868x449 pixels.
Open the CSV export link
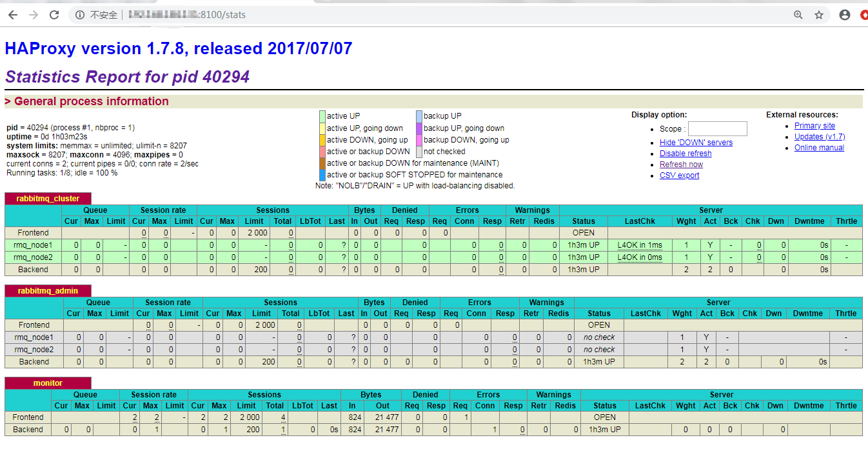(679, 175)
